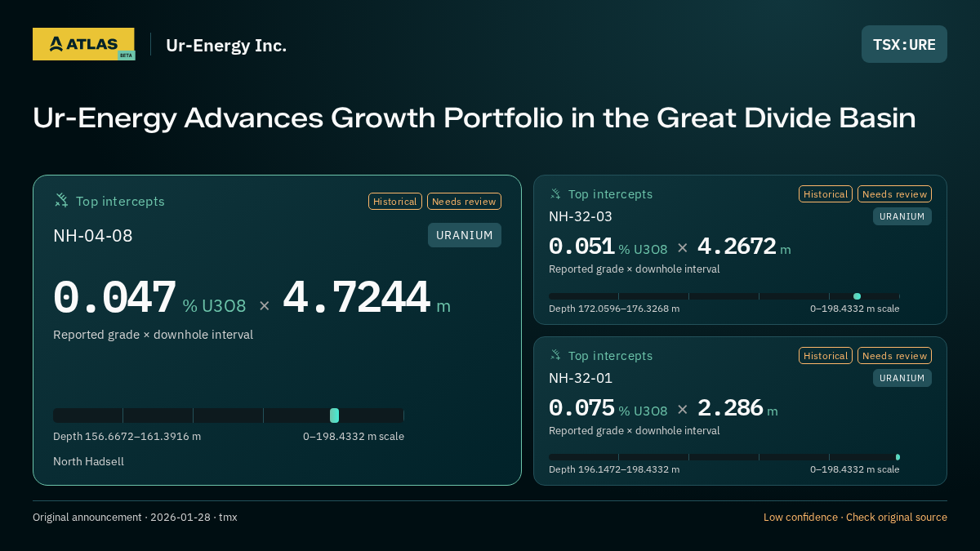The width and height of the screenshot is (980, 551).
Task: Click reported grade caption on NH-32-03 card
Action: click(x=634, y=269)
